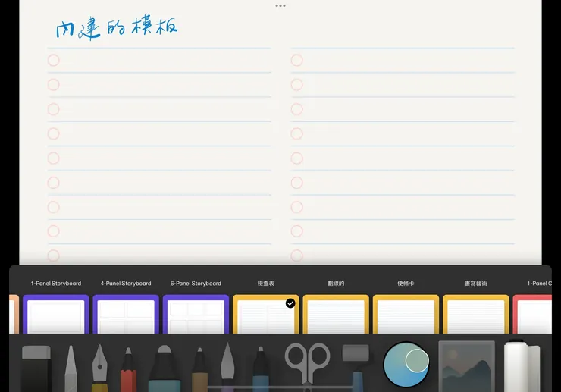Screen dimensions: 561x392
Task: Open the three-dot multitasking menu at top
Action: pos(280,6)
